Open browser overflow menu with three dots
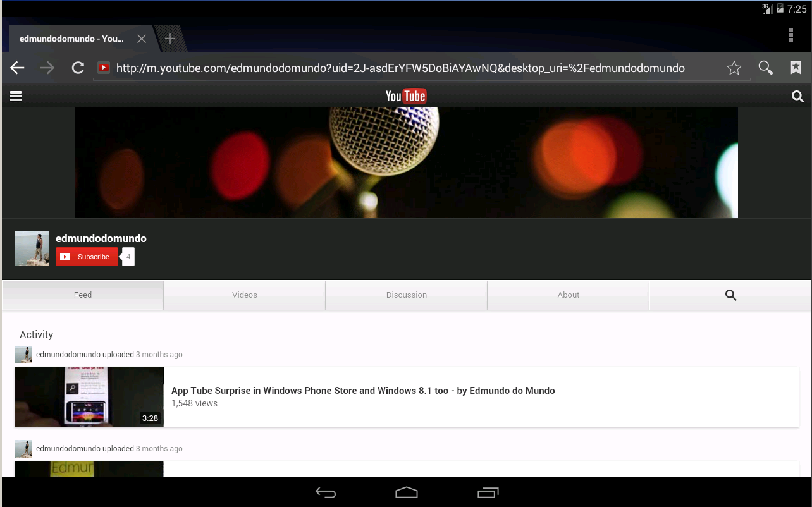The width and height of the screenshot is (812, 507). pos(791,35)
